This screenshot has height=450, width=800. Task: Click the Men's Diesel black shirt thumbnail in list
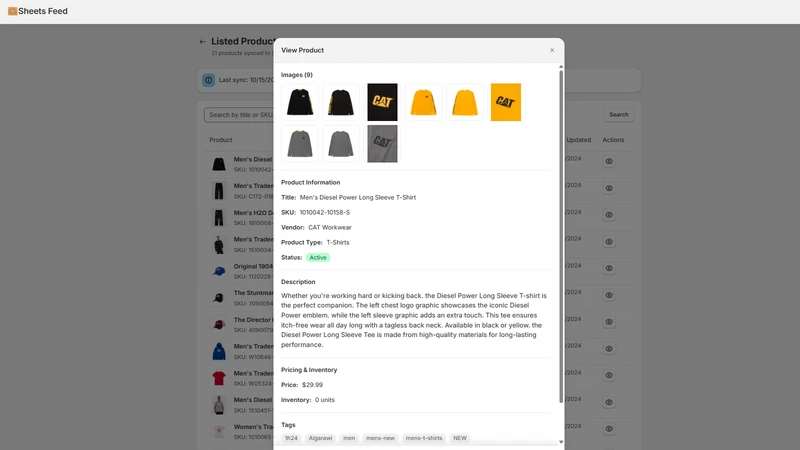219,164
